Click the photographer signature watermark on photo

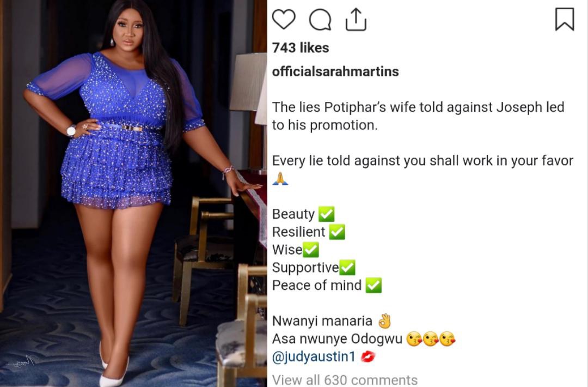[x=22, y=362]
